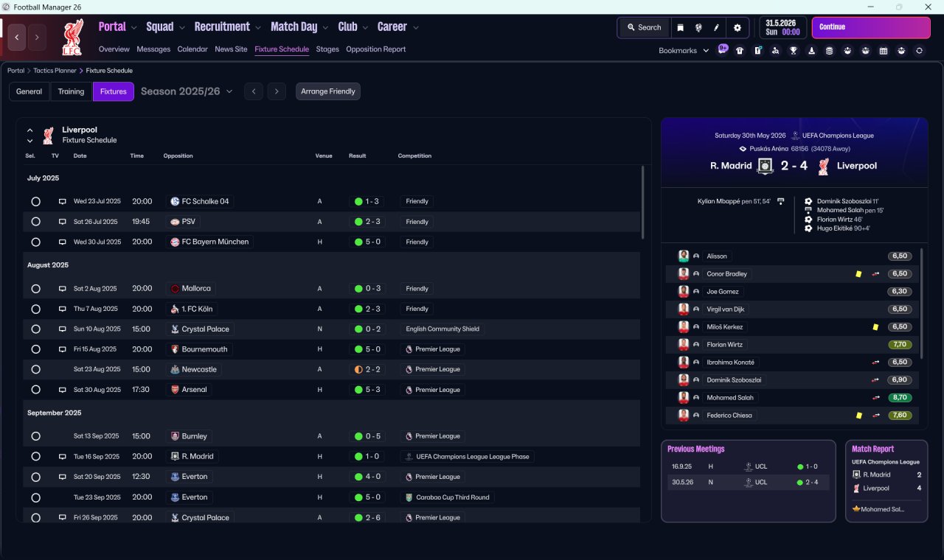The height and width of the screenshot is (560, 944).
Task: Switch to the Overview sub-tab
Action: tap(114, 49)
